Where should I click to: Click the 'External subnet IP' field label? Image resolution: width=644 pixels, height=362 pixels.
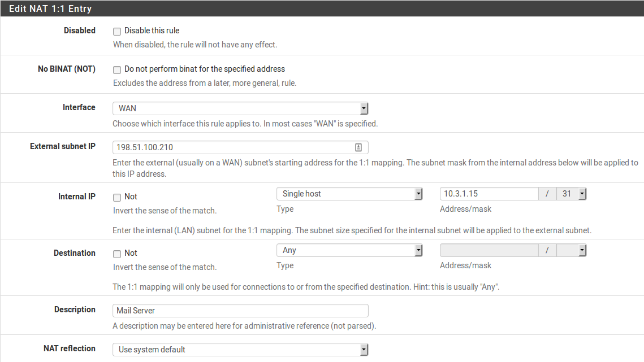tap(63, 146)
